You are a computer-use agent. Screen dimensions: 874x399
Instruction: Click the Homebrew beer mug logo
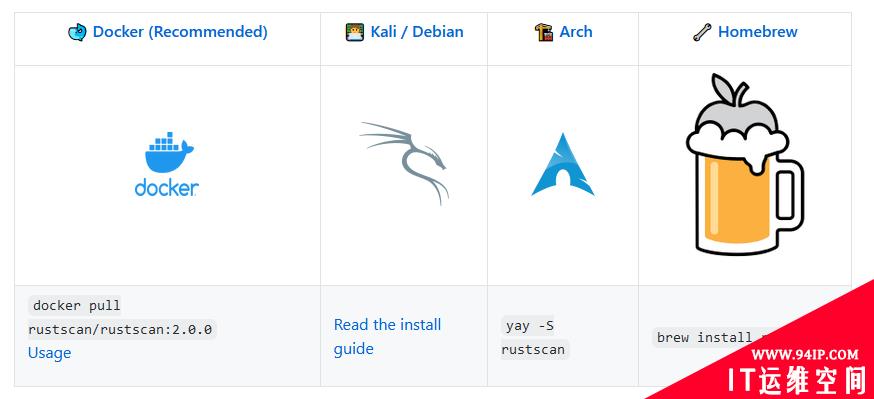click(x=745, y=164)
